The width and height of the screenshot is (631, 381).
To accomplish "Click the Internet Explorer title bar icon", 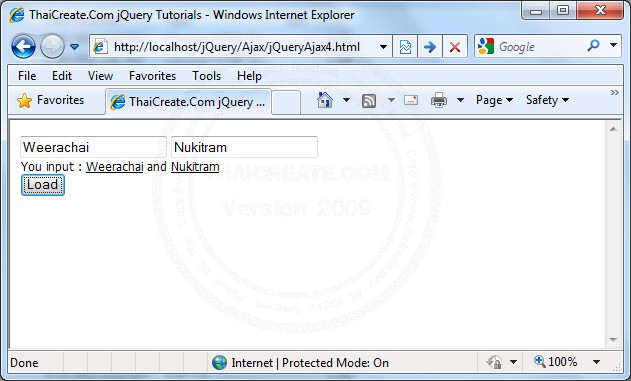I will 17,15.
